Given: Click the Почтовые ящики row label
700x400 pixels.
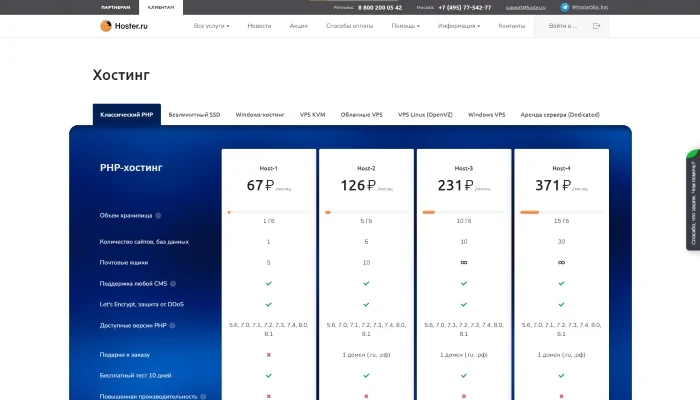Looking at the screenshot, I should [x=124, y=262].
